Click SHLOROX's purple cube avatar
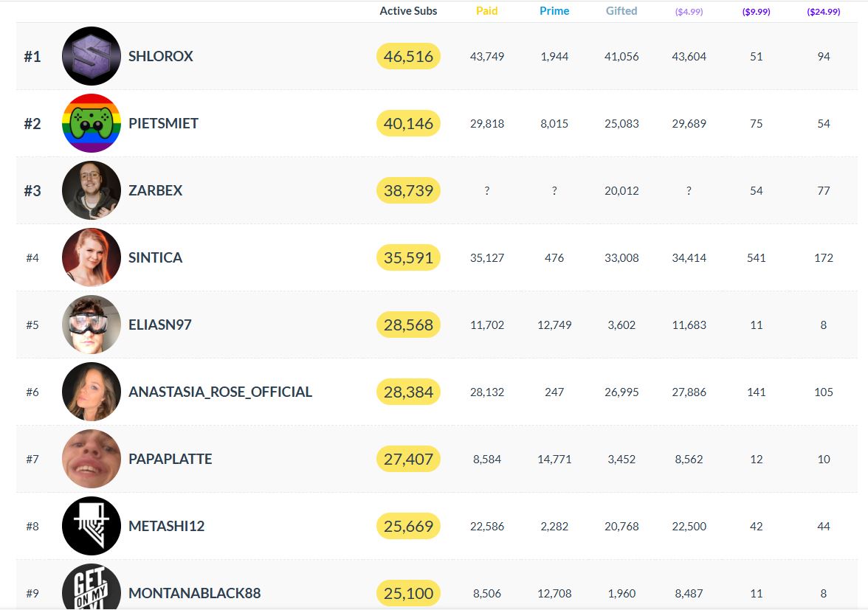This screenshot has width=868, height=610. pos(91,56)
